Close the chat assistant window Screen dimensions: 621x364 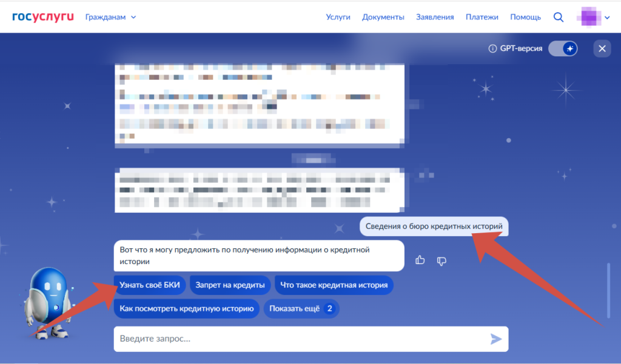click(x=602, y=48)
